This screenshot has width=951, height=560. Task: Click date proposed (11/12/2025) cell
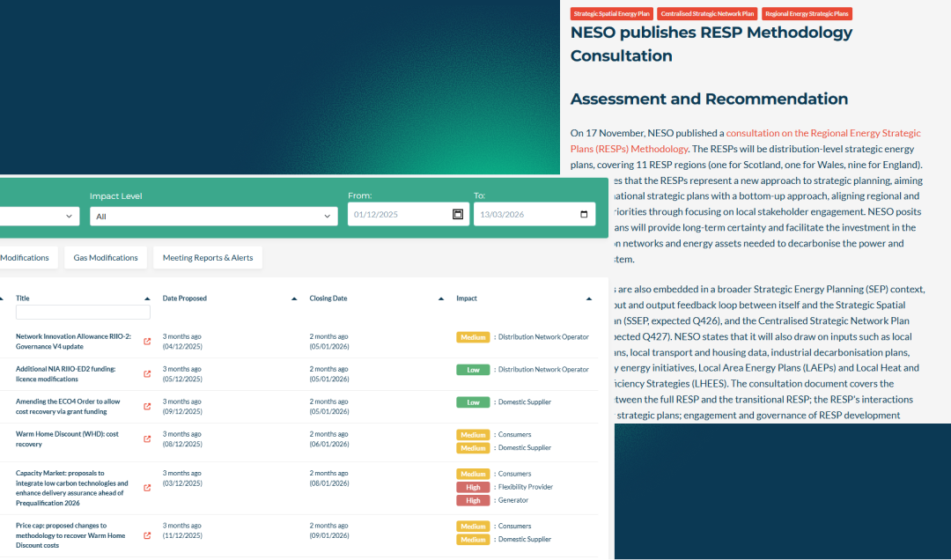[182, 531]
